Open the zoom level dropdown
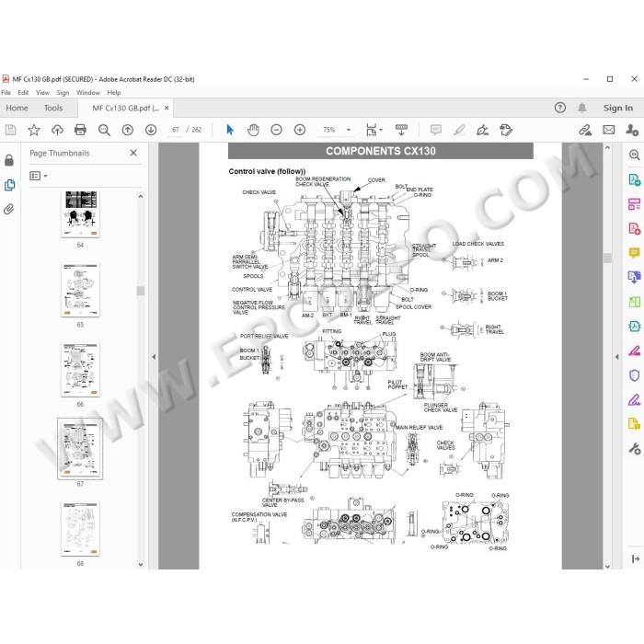The height and width of the screenshot is (644, 644). (x=349, y=130)
